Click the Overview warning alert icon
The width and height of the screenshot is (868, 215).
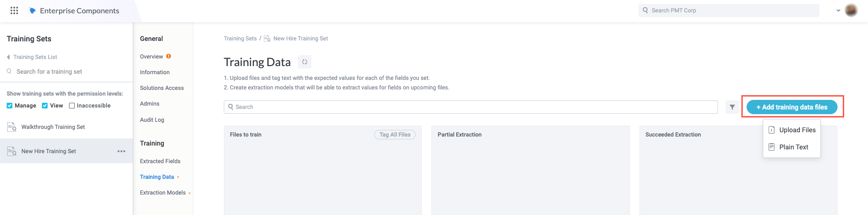click(x=169, y=56)
